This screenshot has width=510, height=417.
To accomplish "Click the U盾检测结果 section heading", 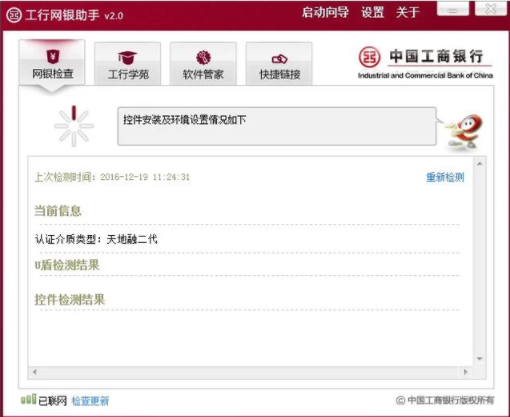I will 67,265.
